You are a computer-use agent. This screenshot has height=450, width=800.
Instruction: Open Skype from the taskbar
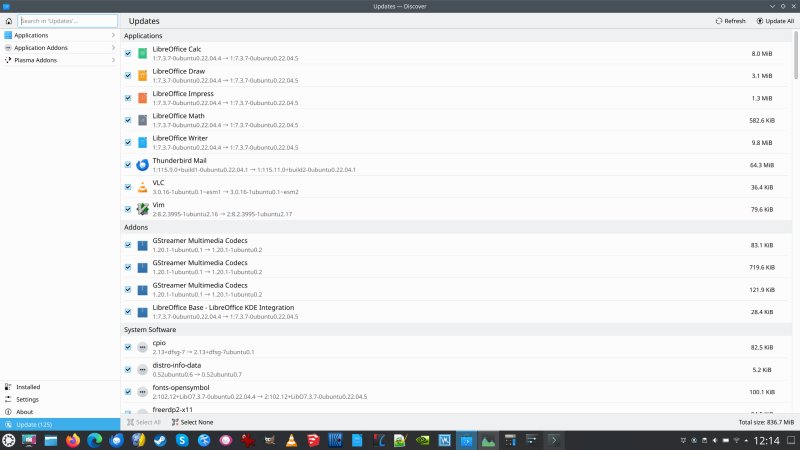[182, 440]
